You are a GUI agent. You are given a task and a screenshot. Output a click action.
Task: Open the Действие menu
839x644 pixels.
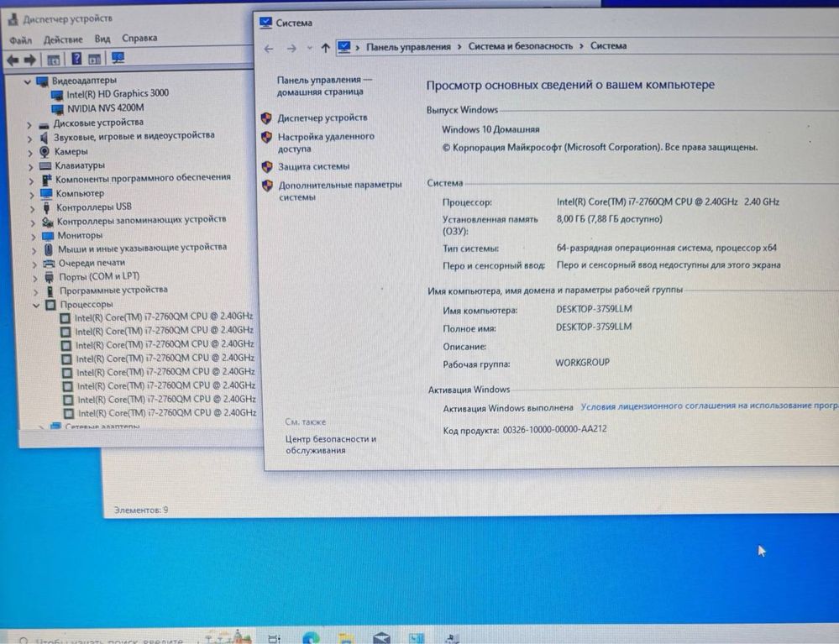point(63,39)
